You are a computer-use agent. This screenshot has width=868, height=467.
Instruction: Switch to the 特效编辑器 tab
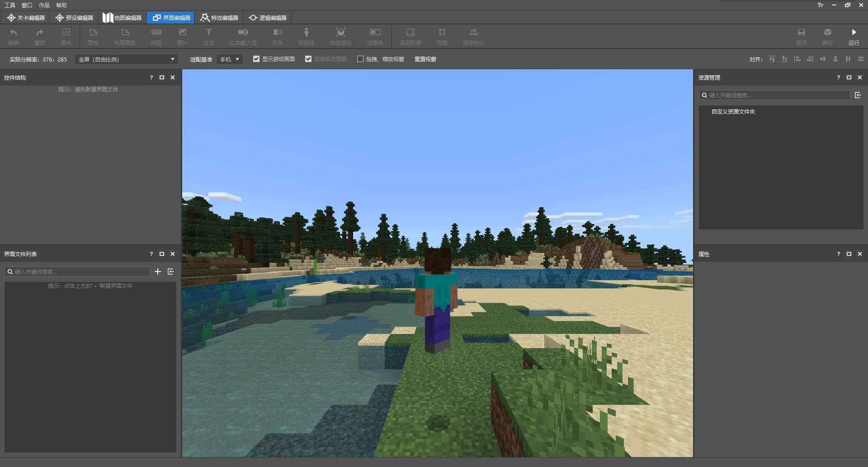pyautogui.click(x=219, y=18)
